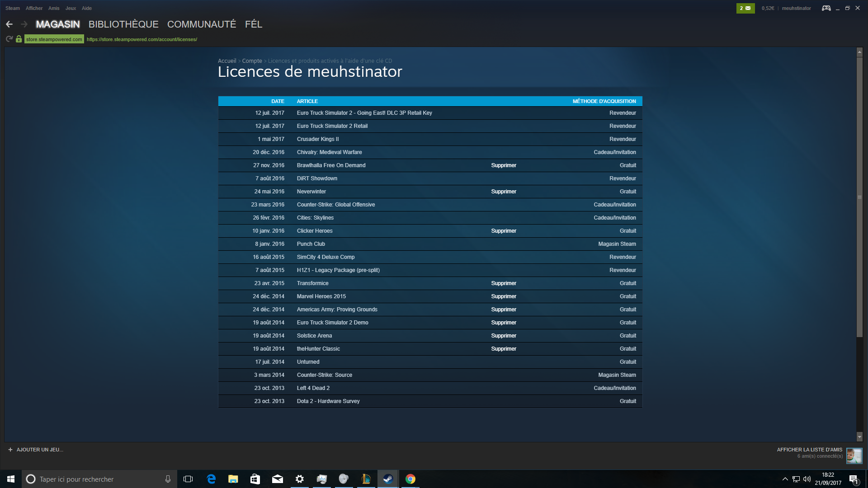This screenshot has height=488, width=868.
Task: Click the page scrollbar down arrow
Action: (x=859, y=437)
